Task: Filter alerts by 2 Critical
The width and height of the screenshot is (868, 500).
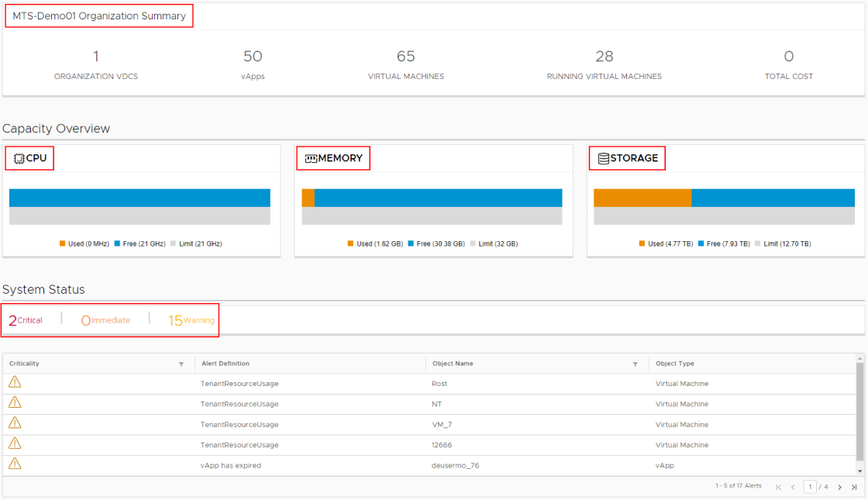Action: [x=26, y=320]
